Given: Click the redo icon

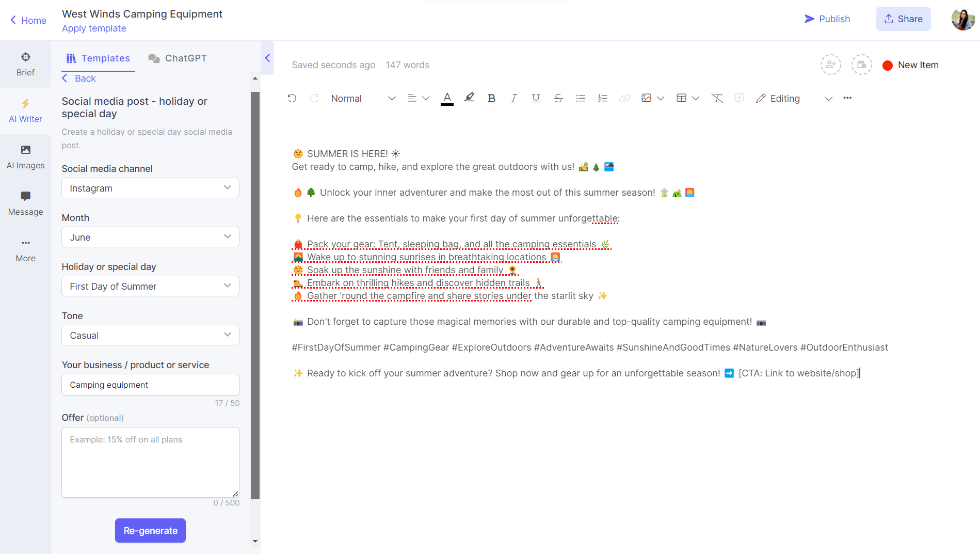Looking at the screenshot, I should (x=314, y=98).
